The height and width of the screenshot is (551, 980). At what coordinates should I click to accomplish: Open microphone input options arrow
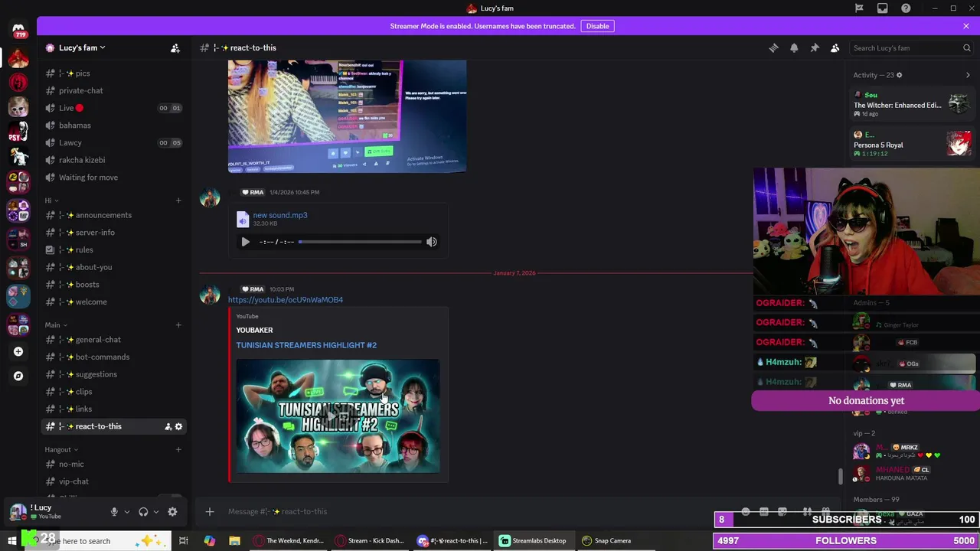pyautogui.click(x=126, y=511)
